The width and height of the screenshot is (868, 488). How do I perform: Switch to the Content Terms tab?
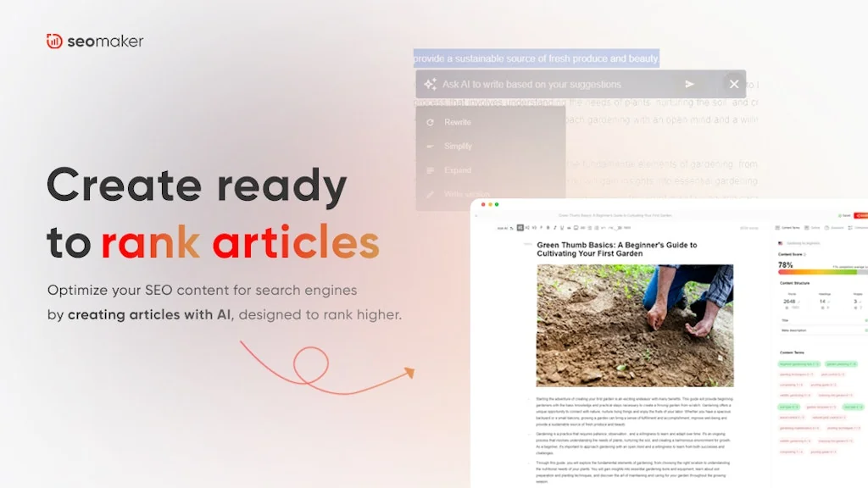[787, 227]
